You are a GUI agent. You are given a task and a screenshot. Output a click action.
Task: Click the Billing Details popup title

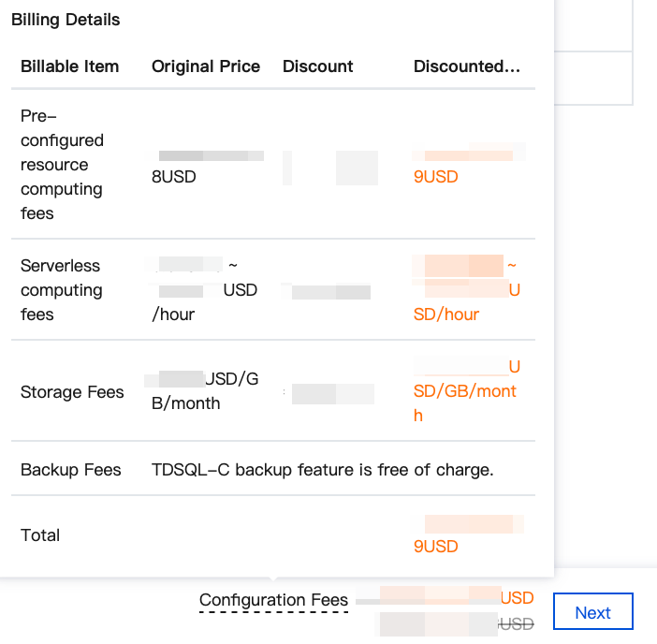pos(66,19)
